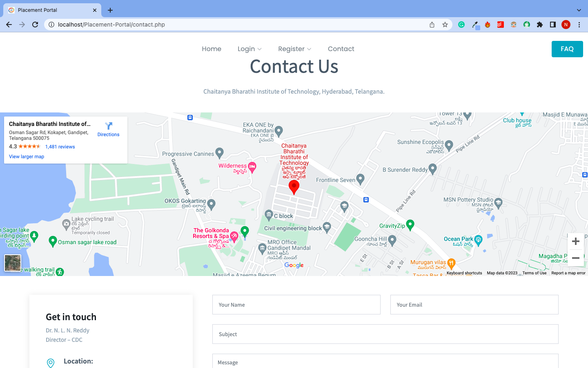Click the Directions icon on map card
The image size is (588, 368).
(109, 126)
